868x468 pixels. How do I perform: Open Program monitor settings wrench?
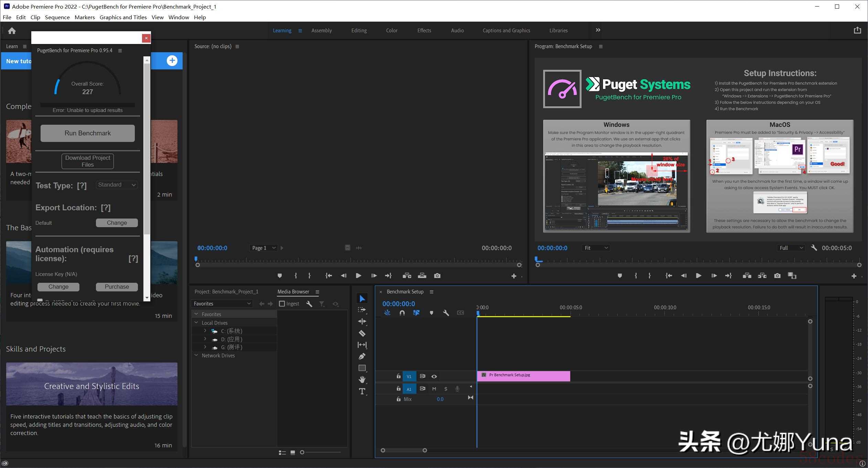814,247
